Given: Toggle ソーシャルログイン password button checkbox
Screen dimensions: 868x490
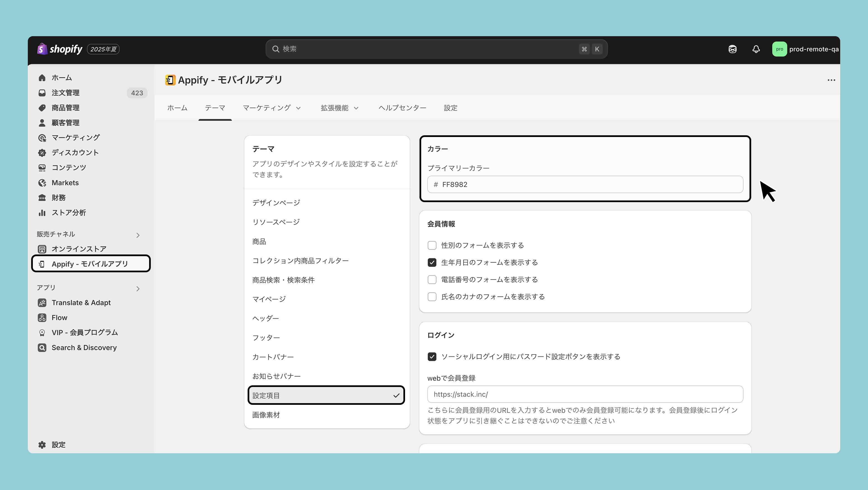Looking at the screenshot, I should pos(432,356).
